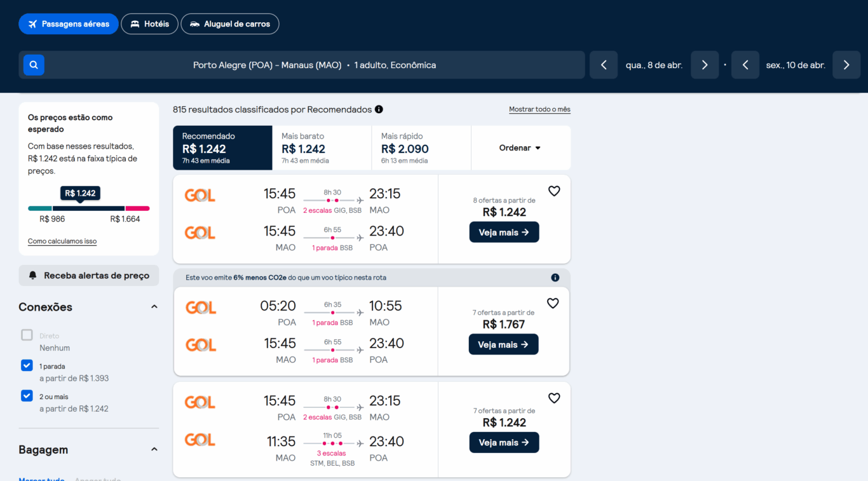This screenshot has width=868, height=481.
Task: Click the Porto Alegre – Manaus search field
Action: 315,65
